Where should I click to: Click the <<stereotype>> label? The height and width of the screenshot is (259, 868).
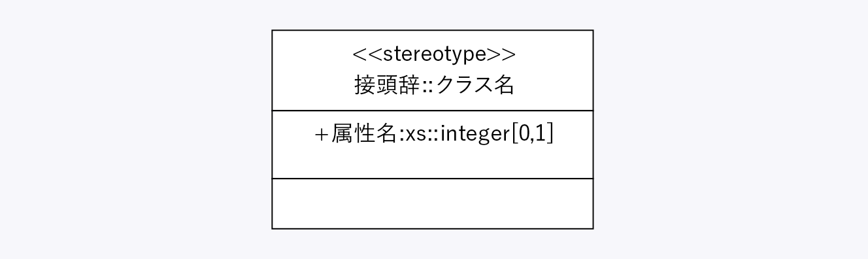coord(434,54)
